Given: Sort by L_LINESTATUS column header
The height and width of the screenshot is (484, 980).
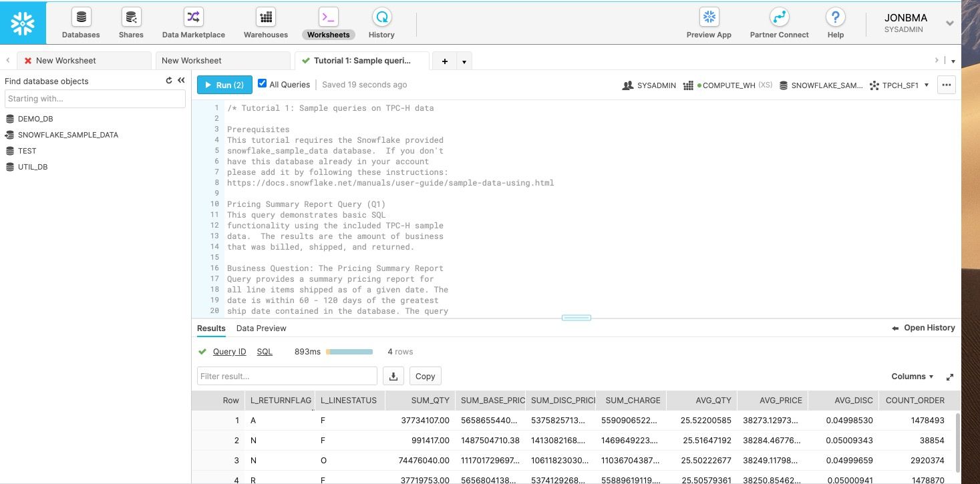Looking at the screenshot, I should point(349,401).
